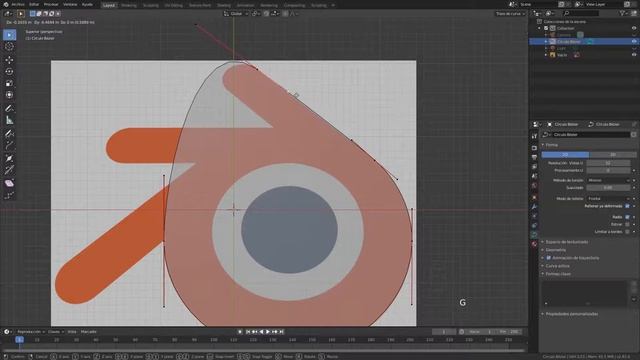Toggle Collection checkbox in outliner
Screen dimensions: 640x360
(546, 28)
